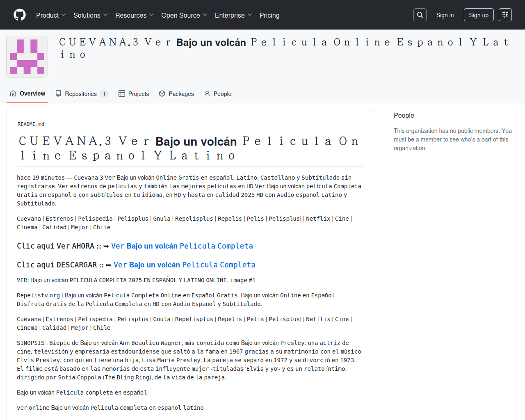Open the appearance settings sliders icon

tap(505, 15)
